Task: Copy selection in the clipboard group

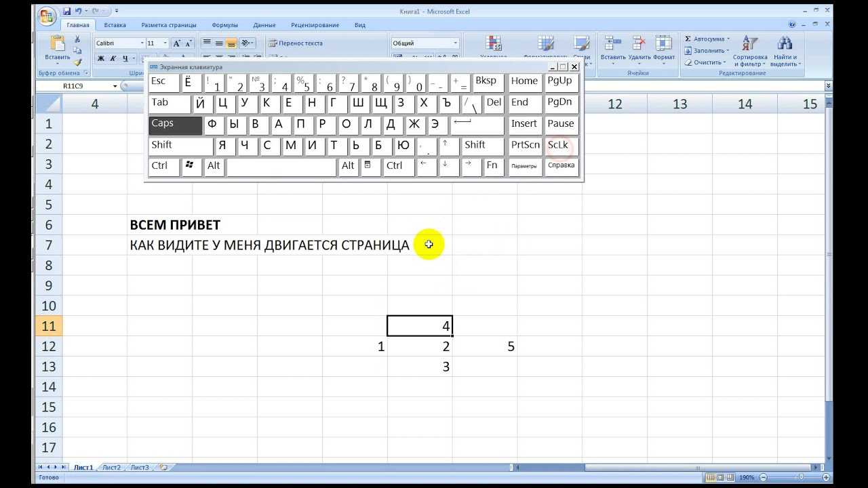Action: [x=77, y=50]
